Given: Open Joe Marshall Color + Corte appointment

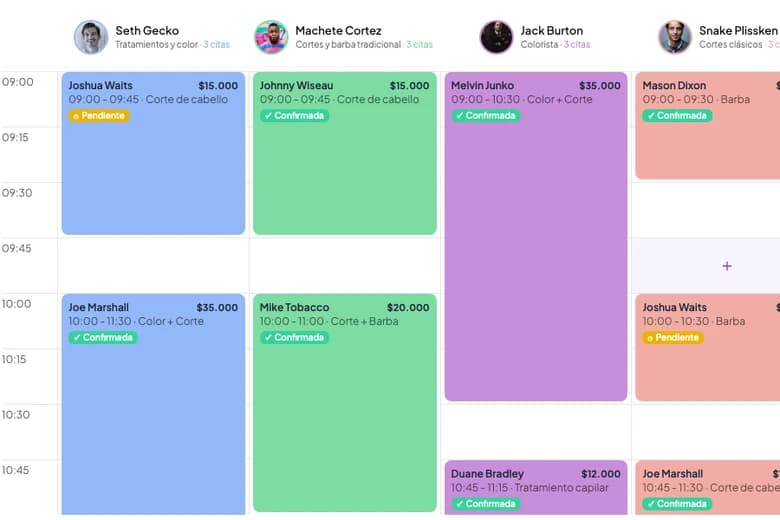Looking at the screenshot, I should point(153,404).
